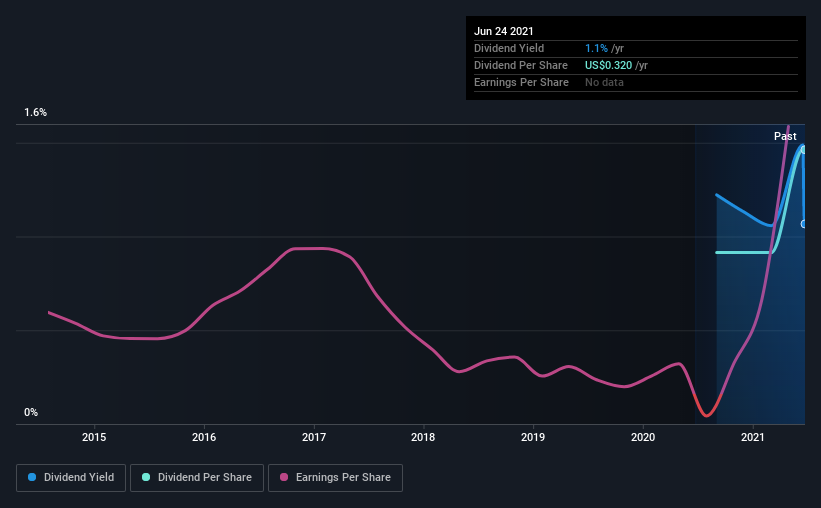Click the teal Dividend Per Share endpoint marker
This screenshot has width=821, height=508.
pos(802,149)
